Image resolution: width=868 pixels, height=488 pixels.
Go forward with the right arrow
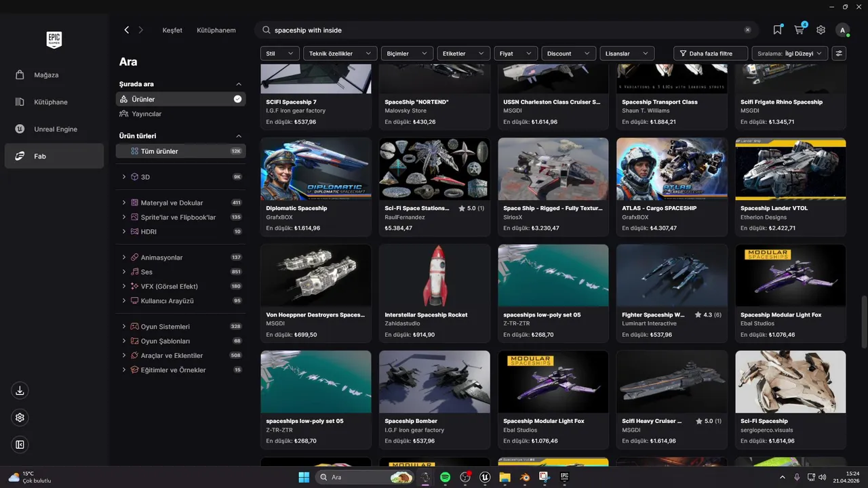(141, 30)
